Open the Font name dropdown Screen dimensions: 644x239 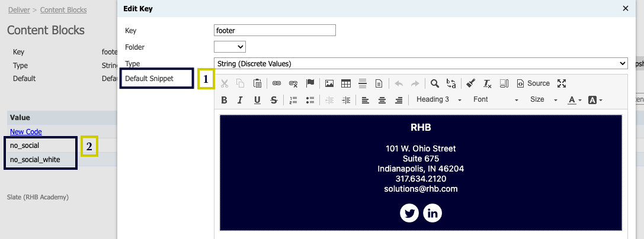coord(495,100)
